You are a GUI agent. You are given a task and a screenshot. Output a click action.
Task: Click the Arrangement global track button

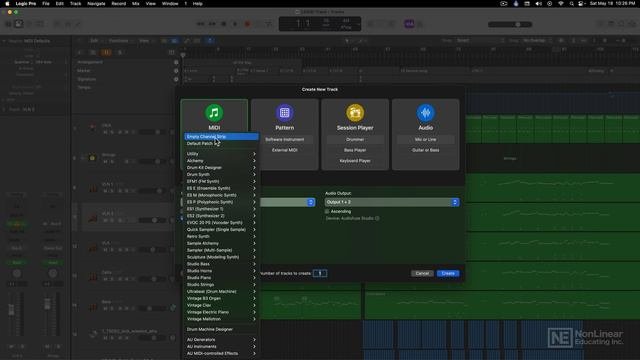176,62
